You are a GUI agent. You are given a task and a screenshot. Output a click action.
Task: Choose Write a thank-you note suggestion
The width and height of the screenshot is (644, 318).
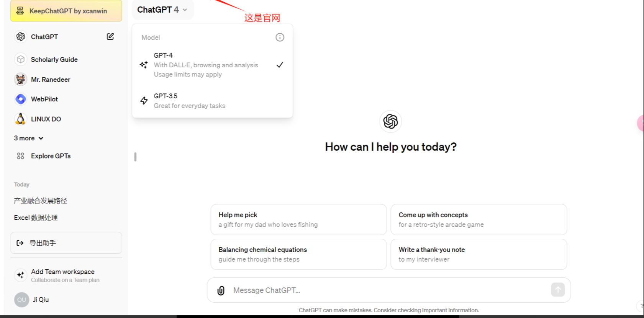(479, 254)
